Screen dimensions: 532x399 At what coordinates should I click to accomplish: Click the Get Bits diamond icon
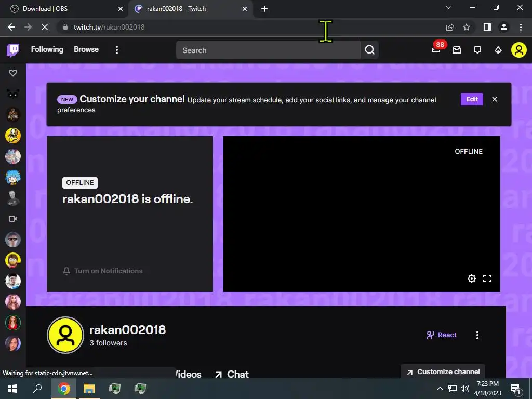(498, 50)
